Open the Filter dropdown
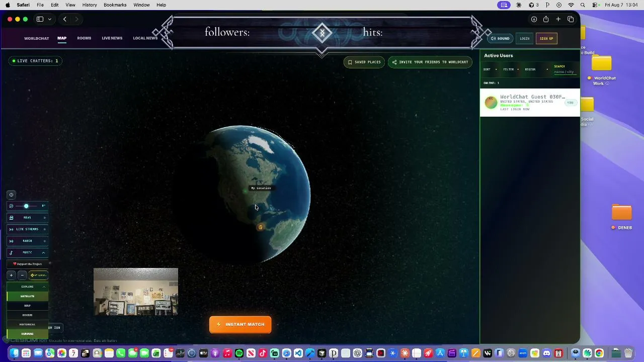Viewport: 644px width, 362px height. tap(511, 69)
